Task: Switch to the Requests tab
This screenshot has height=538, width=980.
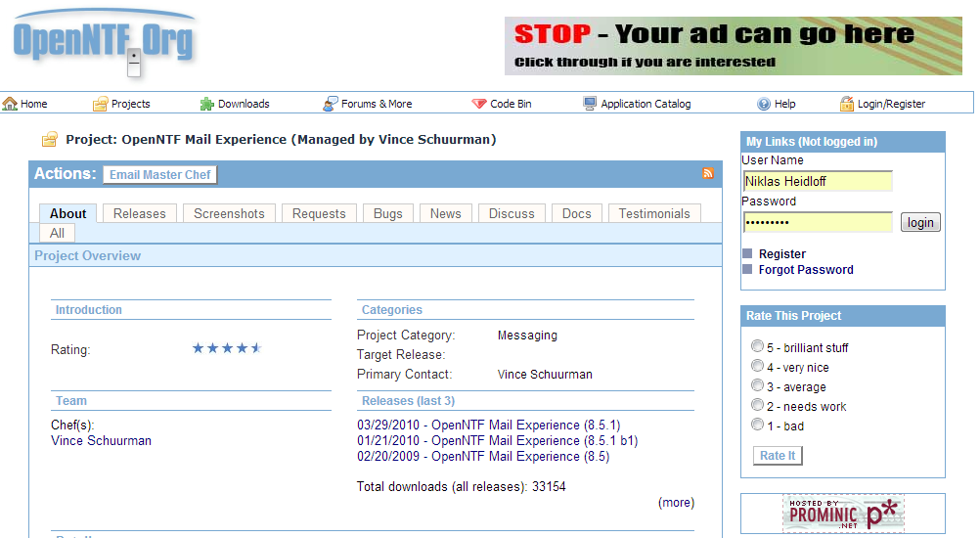Action: pyautogui.click(x=319, y=213)
